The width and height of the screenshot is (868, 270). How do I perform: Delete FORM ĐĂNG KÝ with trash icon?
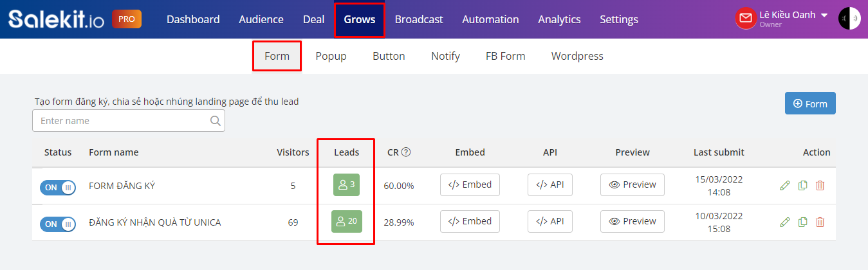click(820, 186)
